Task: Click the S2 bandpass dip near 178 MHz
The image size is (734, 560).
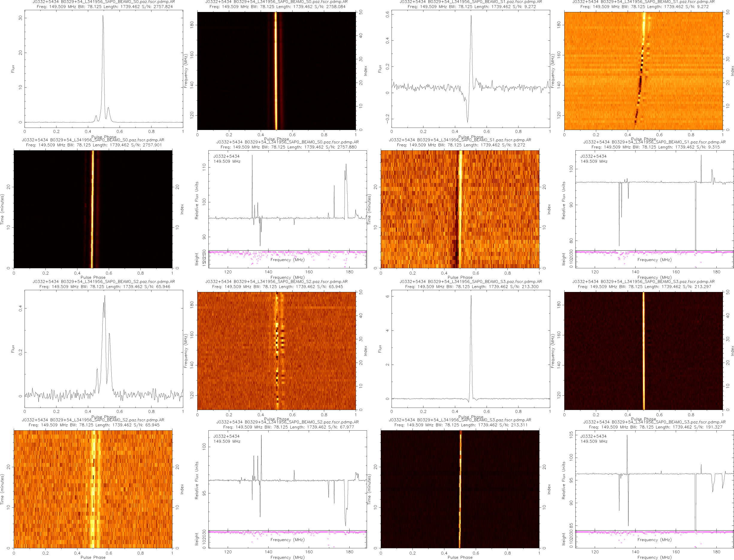Action: [x=345, y=513]
